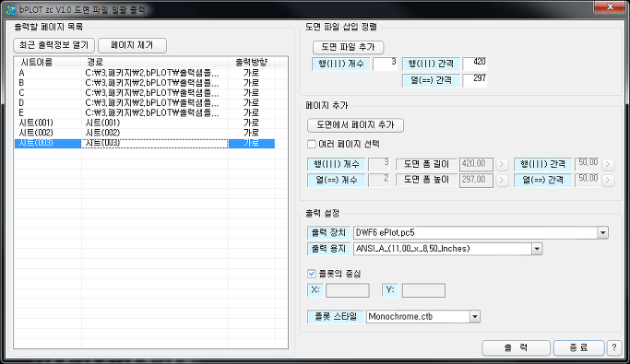Enable the 여러 페이지 선택 checkbox

[312, 144]
